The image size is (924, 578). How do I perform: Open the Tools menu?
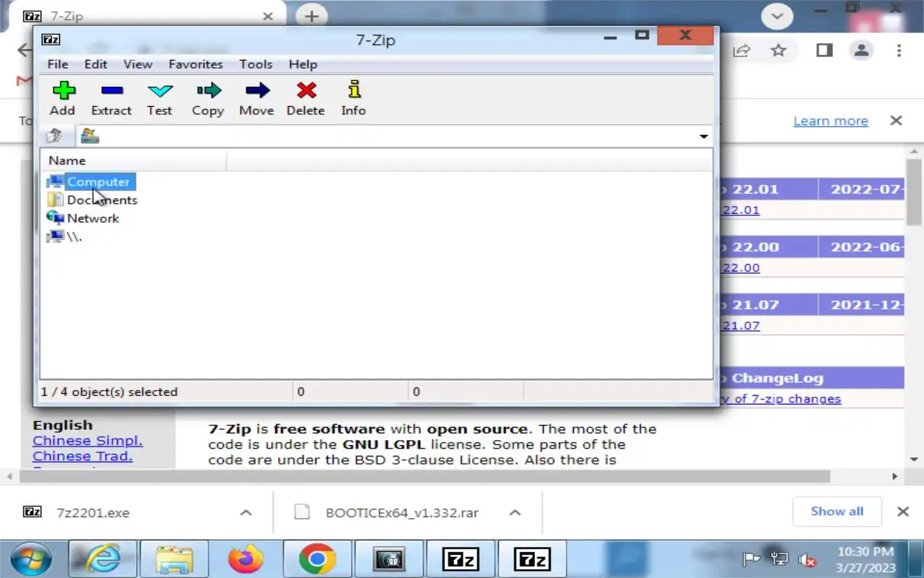coord(256,64)
